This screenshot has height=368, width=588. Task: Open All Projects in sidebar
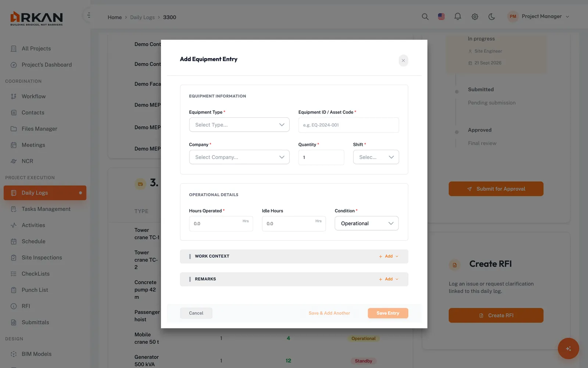click(45, 49)
